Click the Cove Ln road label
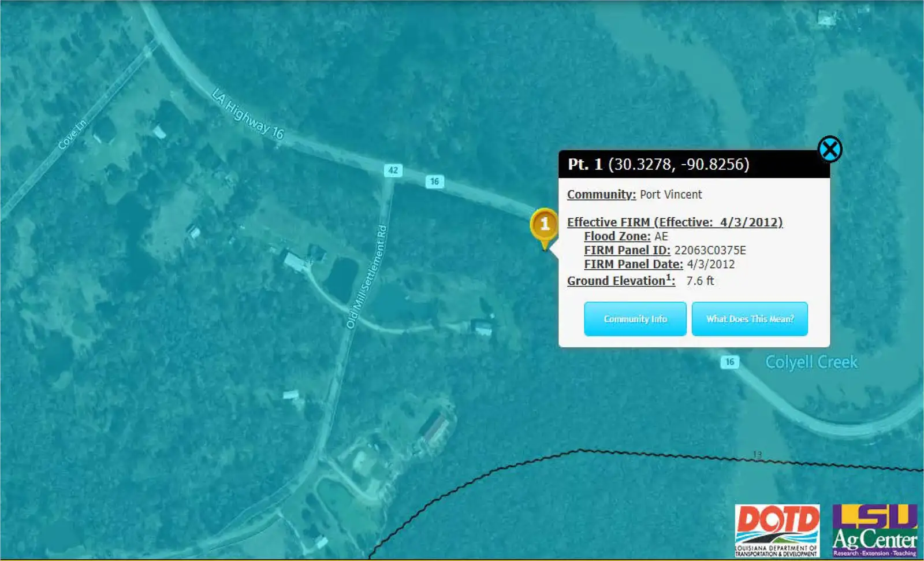This screenshot has width=924, height=561. coord(73,134)
